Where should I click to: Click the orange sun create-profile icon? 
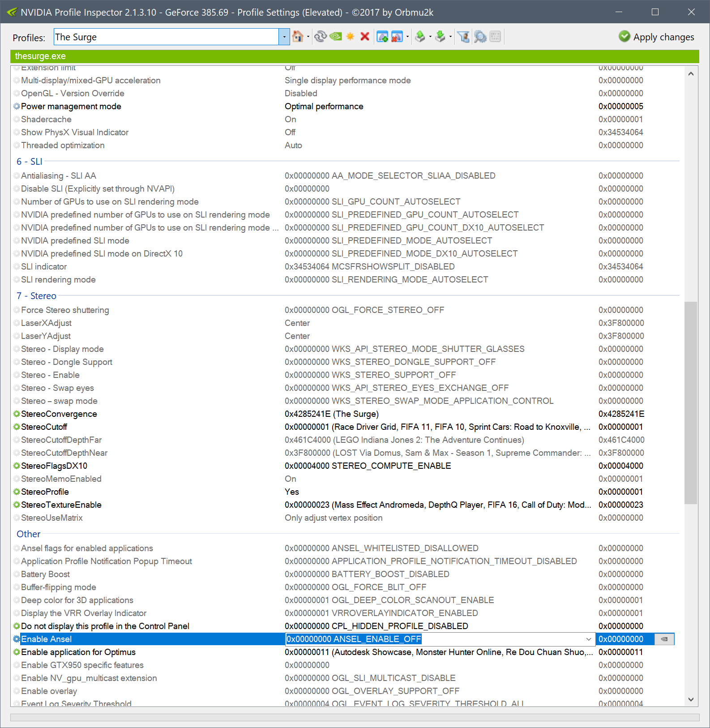[350, 37]
